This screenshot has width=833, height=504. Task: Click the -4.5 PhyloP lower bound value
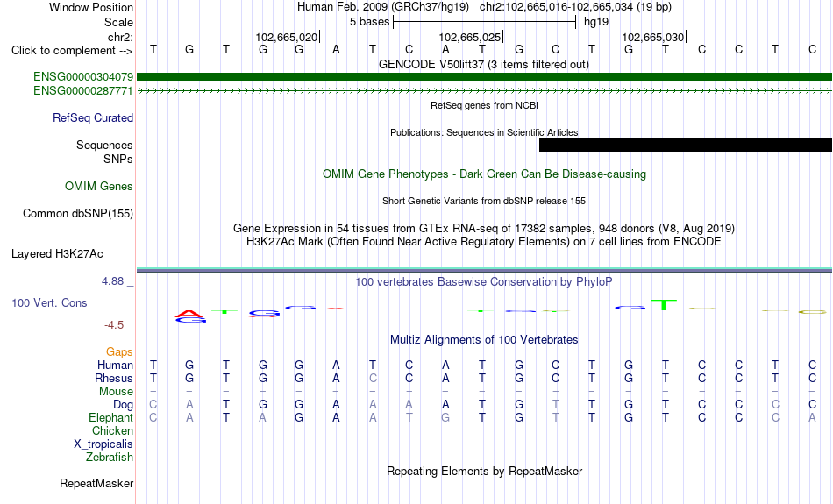[x=114, y=325]
